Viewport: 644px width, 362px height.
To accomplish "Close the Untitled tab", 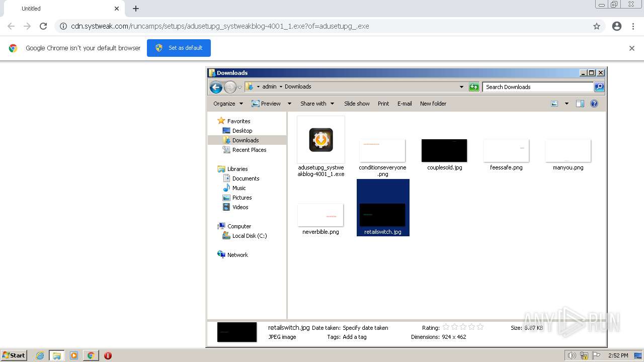I will (x=117, y=9).
